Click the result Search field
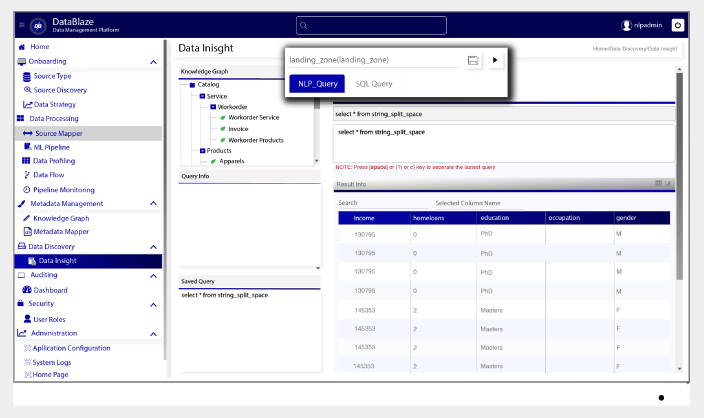 (382, 203)
